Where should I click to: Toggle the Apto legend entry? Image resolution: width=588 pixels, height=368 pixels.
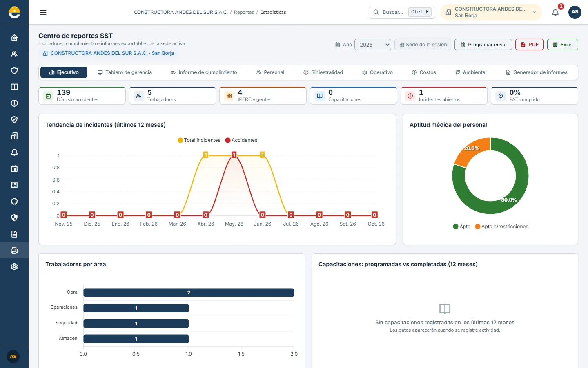461,227
